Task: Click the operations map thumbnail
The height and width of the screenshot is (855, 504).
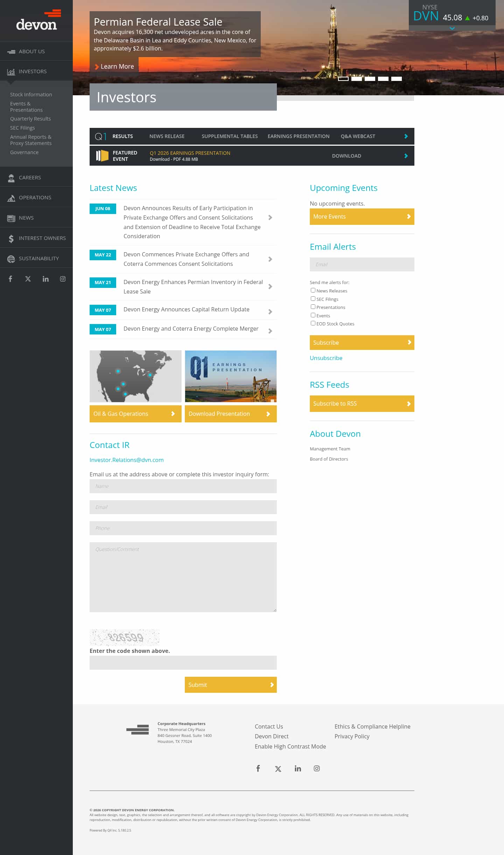Action: (x=135, y=376)
